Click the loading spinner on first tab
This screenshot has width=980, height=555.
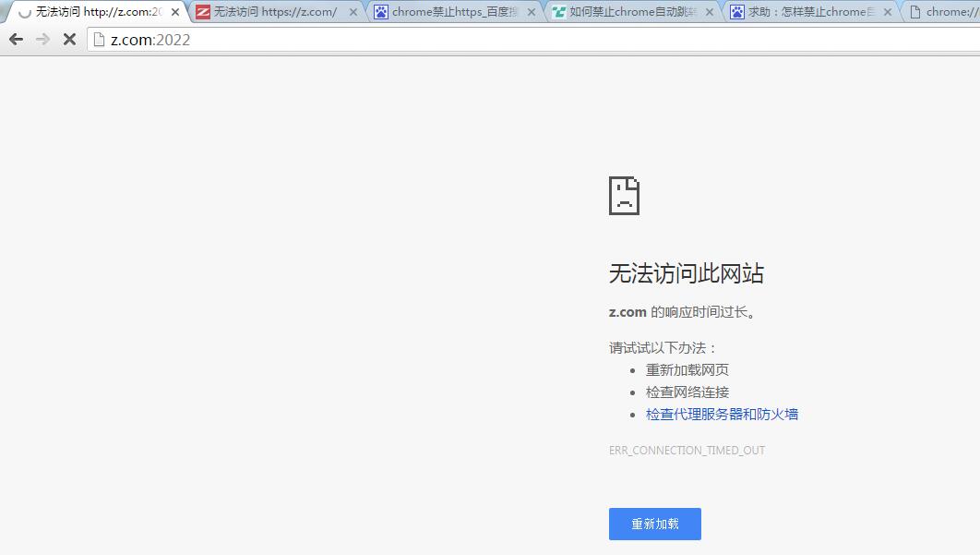[x=24, y=12]
